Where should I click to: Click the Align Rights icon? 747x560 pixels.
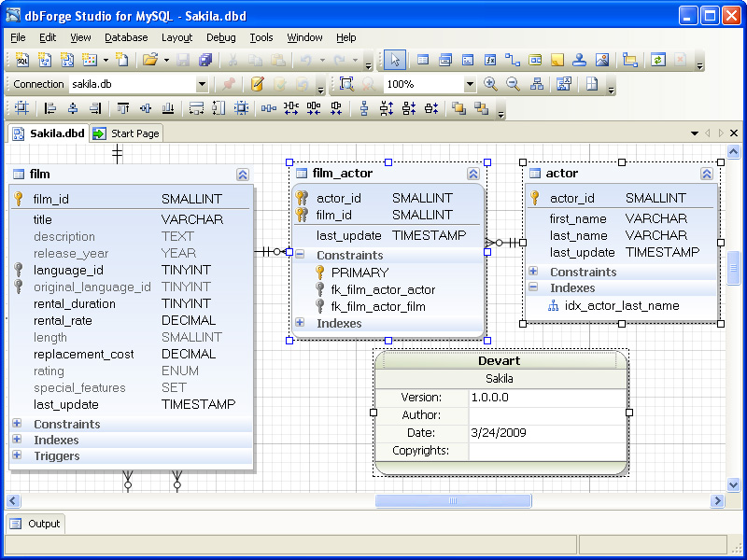tap(96, 108)
